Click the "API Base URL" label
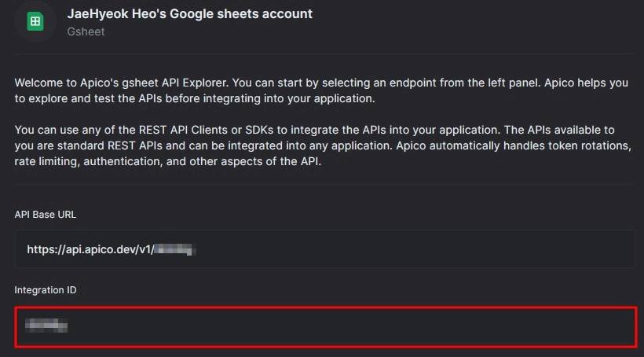644x357 pixels. (46, 215)
